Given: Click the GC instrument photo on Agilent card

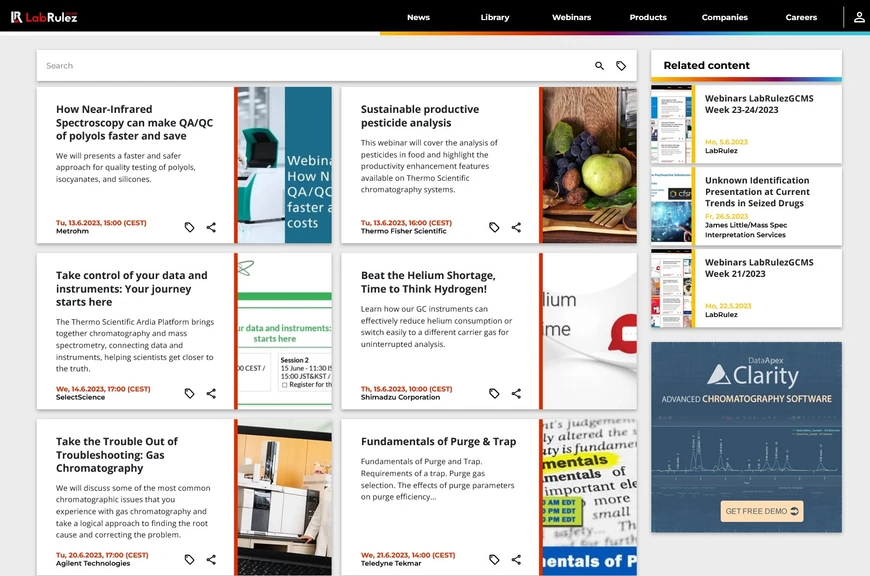Looking at the screenshot, I should 285,497.
